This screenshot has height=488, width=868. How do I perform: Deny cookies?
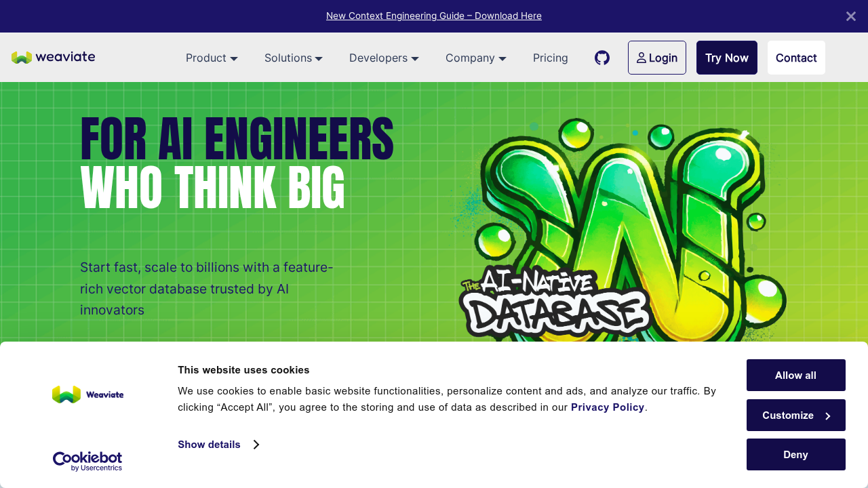[x=795, y=455]
